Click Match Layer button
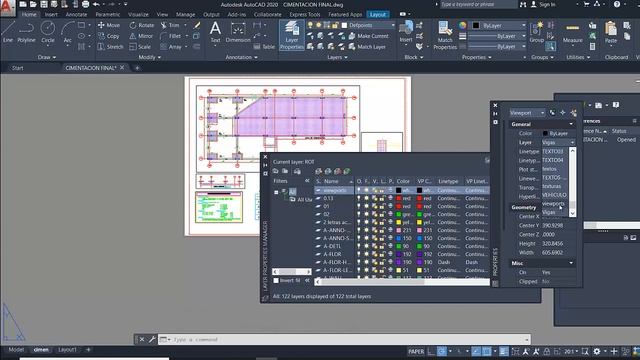640x360 pixels. pyautogui.click(x=367, y=47)
